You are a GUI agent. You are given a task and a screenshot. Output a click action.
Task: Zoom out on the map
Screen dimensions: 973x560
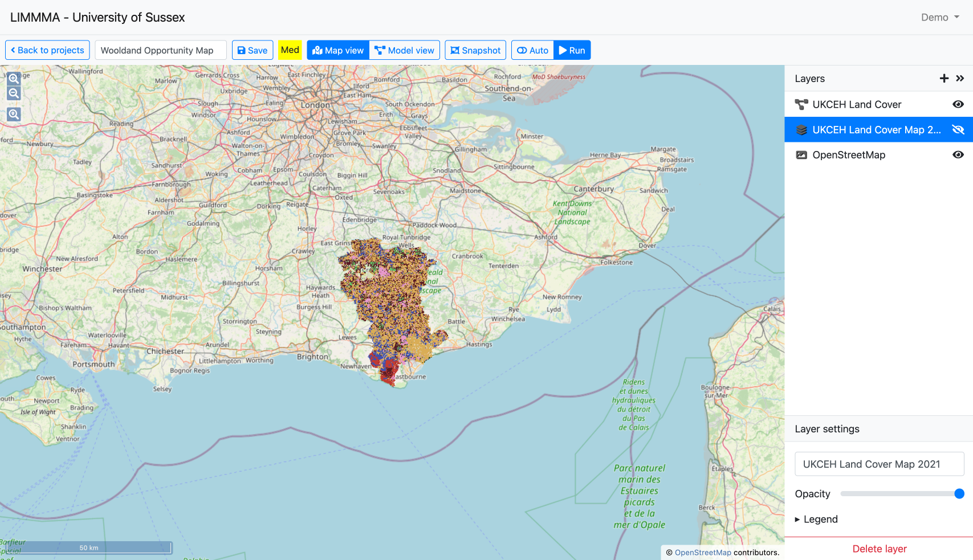(x=14, y=93)
